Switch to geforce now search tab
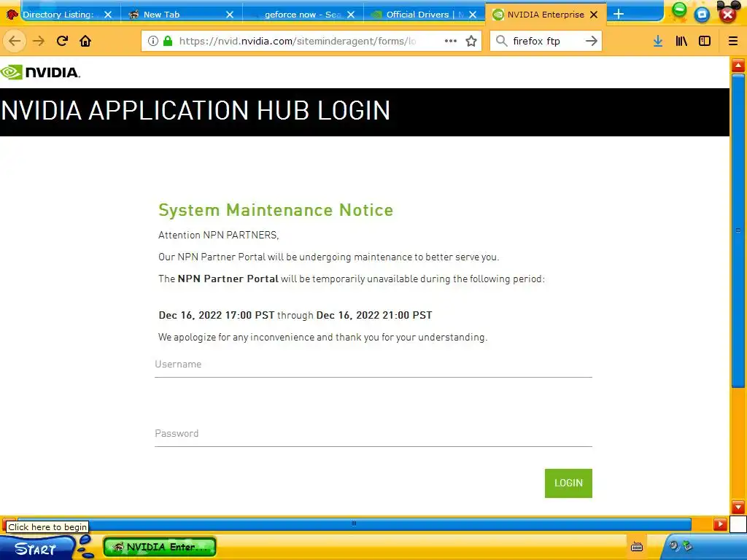747x560 pixels. [303, 15]
